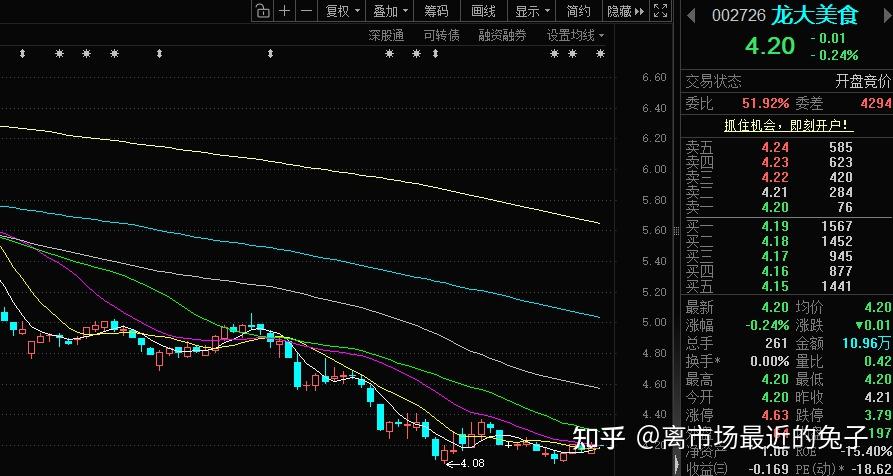This screenshot has width=893, height=476.
Task: Click the 买一 volume 1567
Action: click(x=837, y=226)
